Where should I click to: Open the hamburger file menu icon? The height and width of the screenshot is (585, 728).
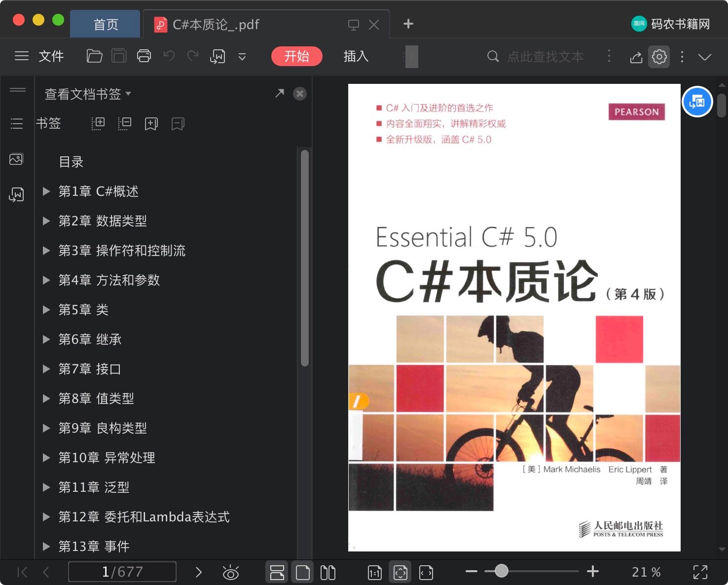(x=22, y=56)
